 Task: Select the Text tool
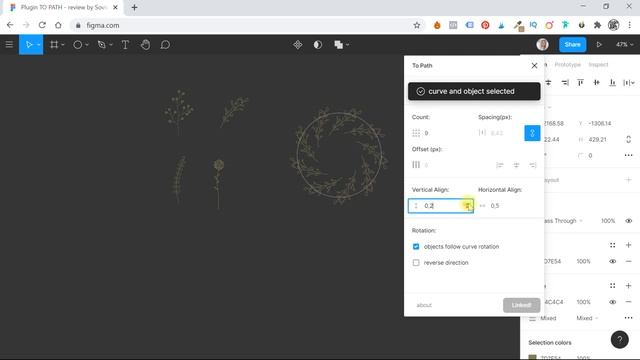(125, 44)
